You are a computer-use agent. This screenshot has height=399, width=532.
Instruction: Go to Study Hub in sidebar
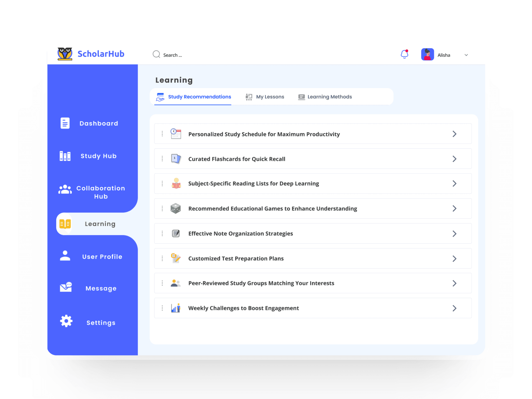[98, 156]
